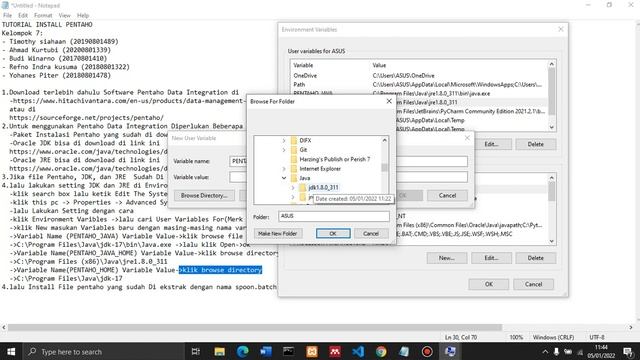Screen dimensions: 640x360
Task: Click the Harzing's Publish or Perish folder icon
Action: pyautogui.click(x=294, y=159)
